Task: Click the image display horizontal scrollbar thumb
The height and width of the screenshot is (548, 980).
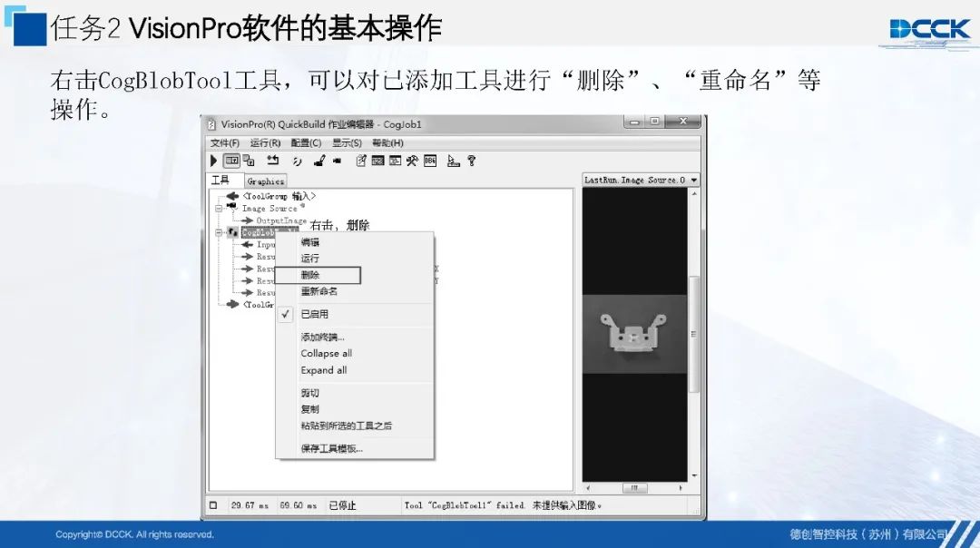Action: tap(633, 488)
